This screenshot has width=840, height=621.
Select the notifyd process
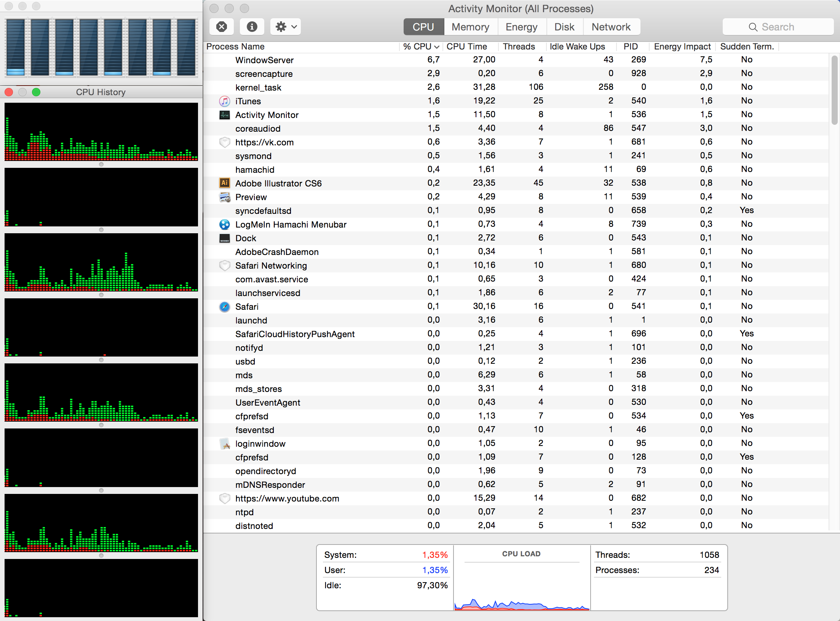point(516,347)
